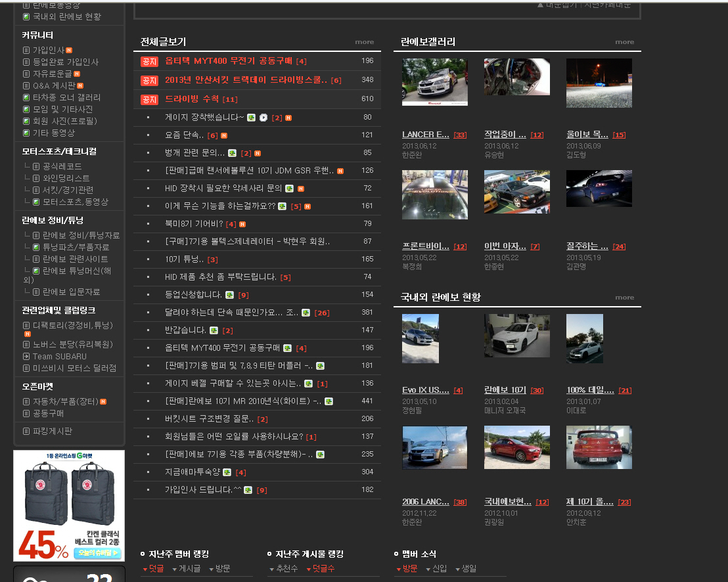Screen dimensions: 728x582
Task: Click the image icon beside 반갑습니다 post
Action: [x=214, y=330]
